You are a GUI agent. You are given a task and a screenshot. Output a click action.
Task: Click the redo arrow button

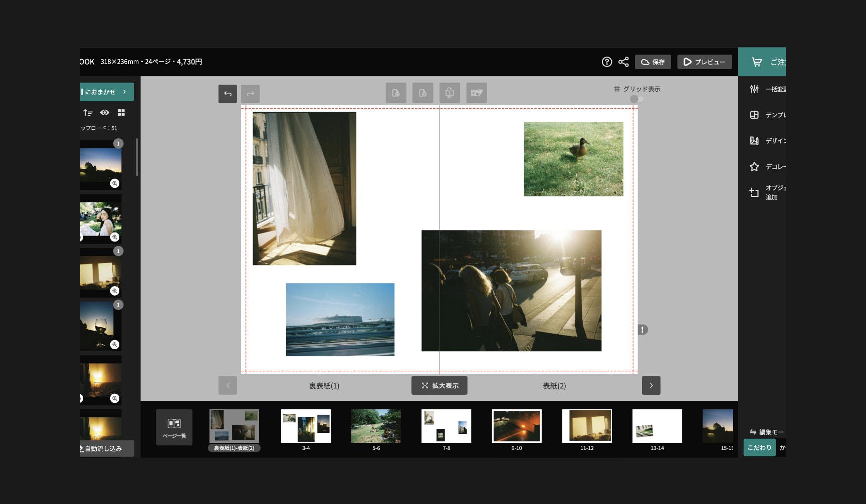click(x=250, y=94)
